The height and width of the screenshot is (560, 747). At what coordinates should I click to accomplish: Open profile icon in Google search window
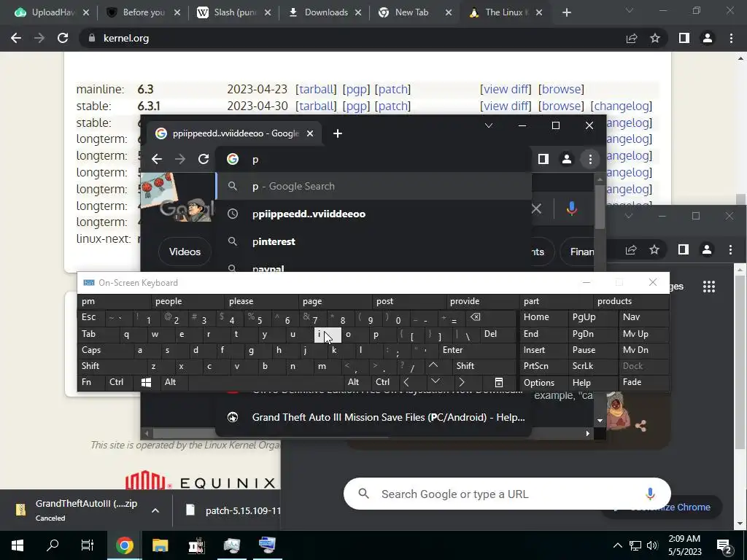point(566,159)
